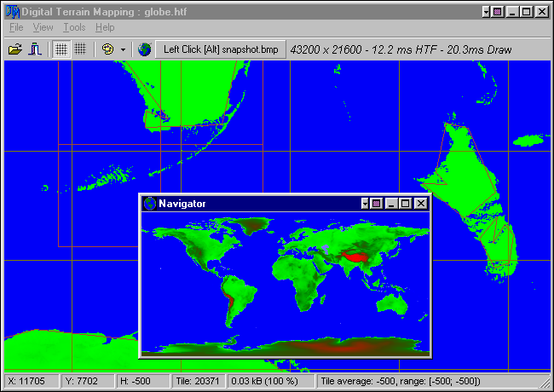The image size is (554, 392).
Task: Toggle the fine grid overlay button
Action: tap(80, 49)
